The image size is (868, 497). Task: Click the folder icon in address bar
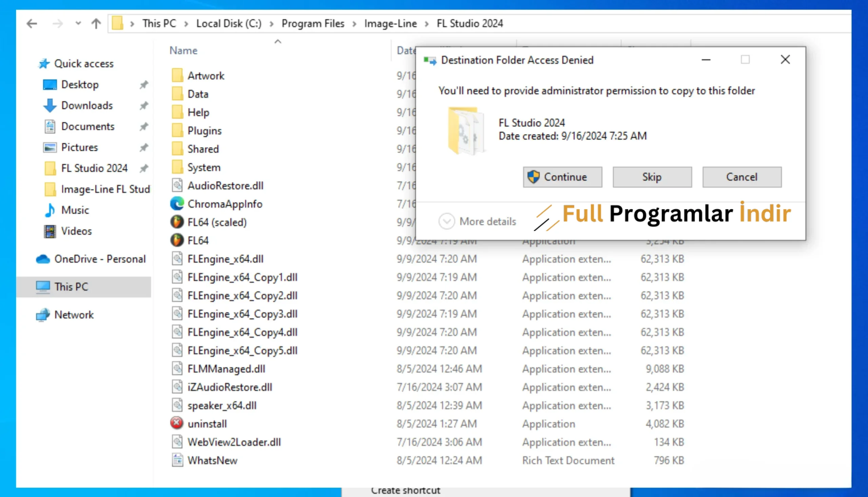(x=118, y=23)
